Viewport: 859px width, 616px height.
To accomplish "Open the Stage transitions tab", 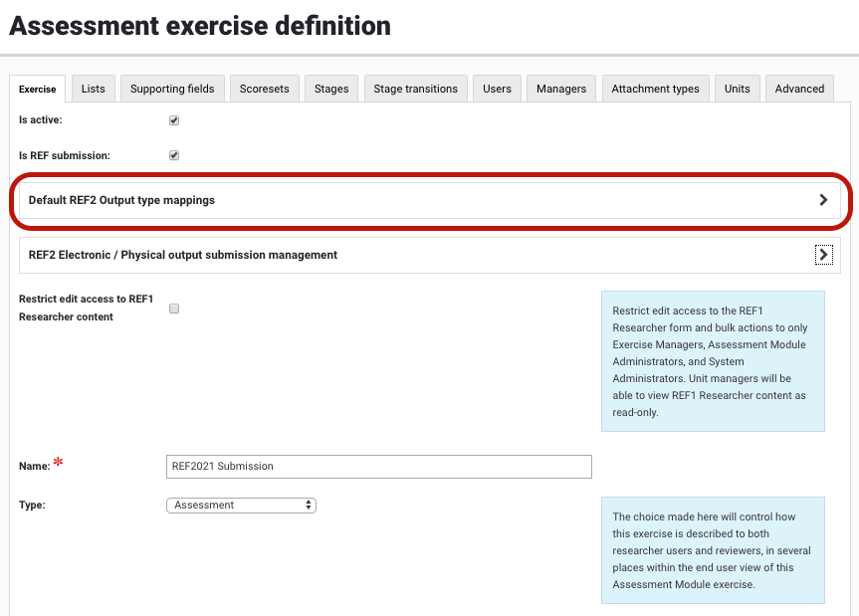I will 415,89.
